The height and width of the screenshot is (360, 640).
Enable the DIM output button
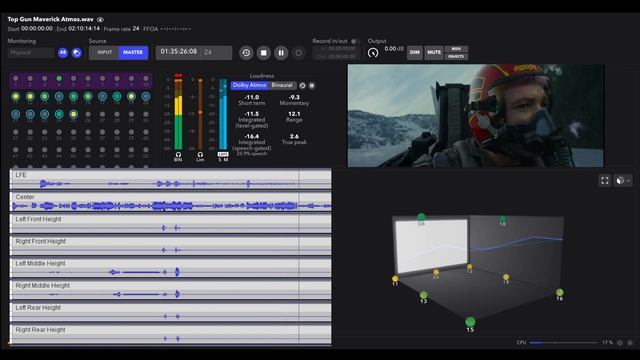[415, 53]
